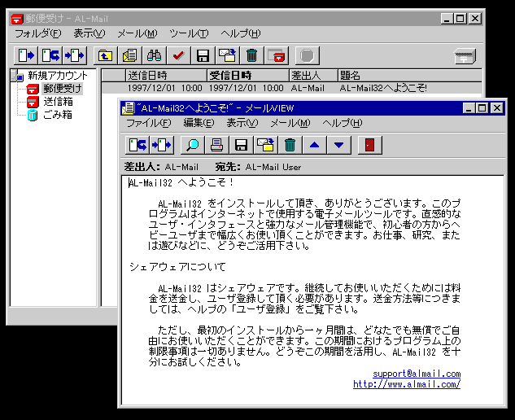Click the trash can delete icon in メールVIEW toolbar

(x=290, y=145)
